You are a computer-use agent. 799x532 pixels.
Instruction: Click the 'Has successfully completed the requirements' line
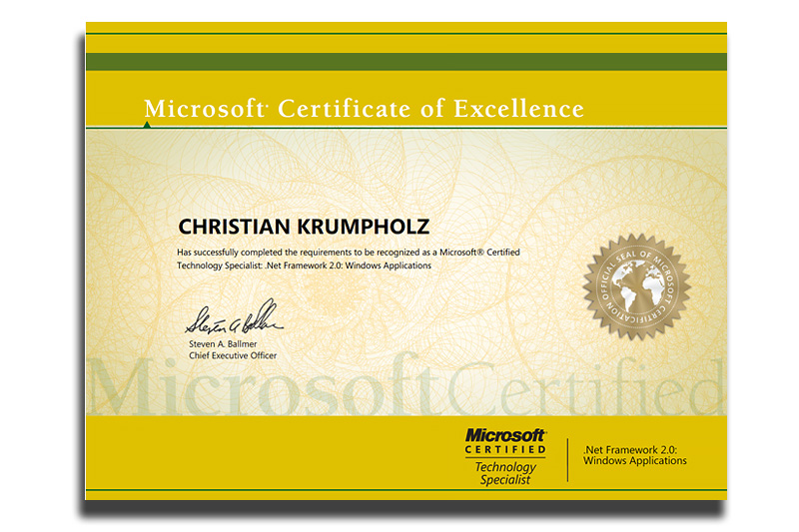click(x=348, y=253)
